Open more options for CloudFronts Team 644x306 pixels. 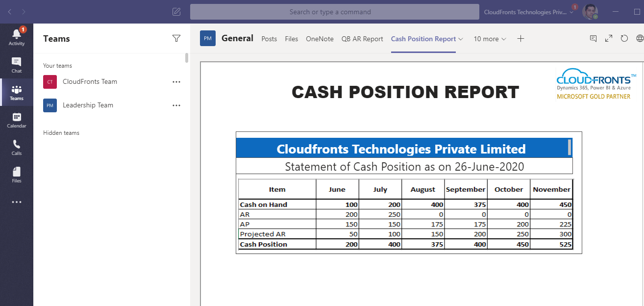176,82
